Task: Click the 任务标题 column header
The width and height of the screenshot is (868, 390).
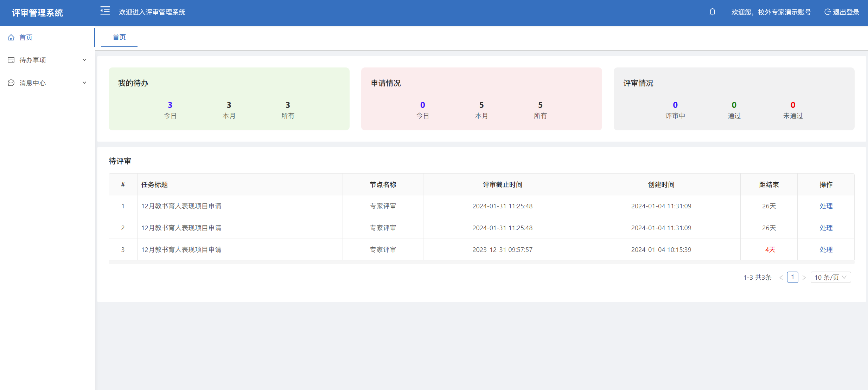Action: tap(154, 184)
